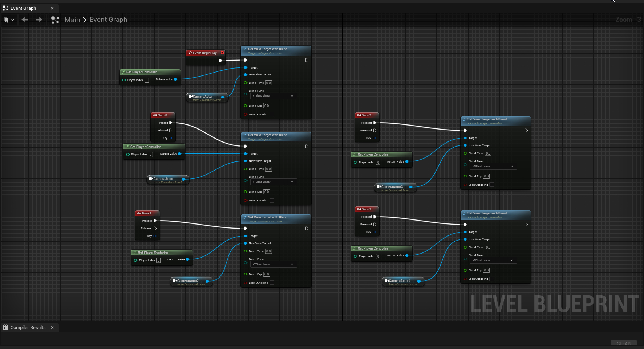
Task: Toggle Lock Outgoing checkbox on Num 2's blend node
Action: (491, 185)
